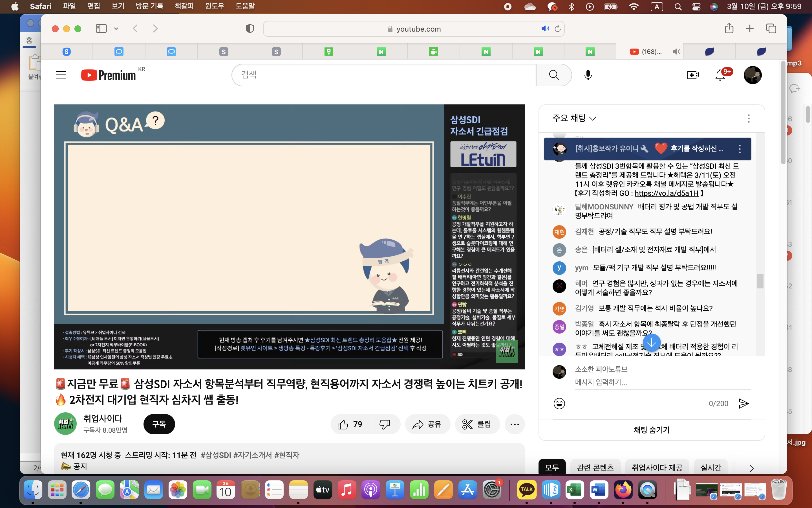Select the 관련 콘텐츠 filter chip

coord(595,467)
